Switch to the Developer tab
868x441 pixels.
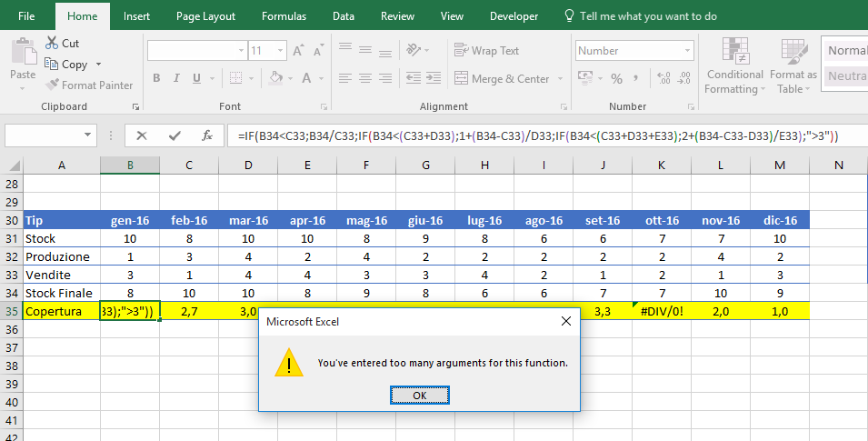click(514, 16)
